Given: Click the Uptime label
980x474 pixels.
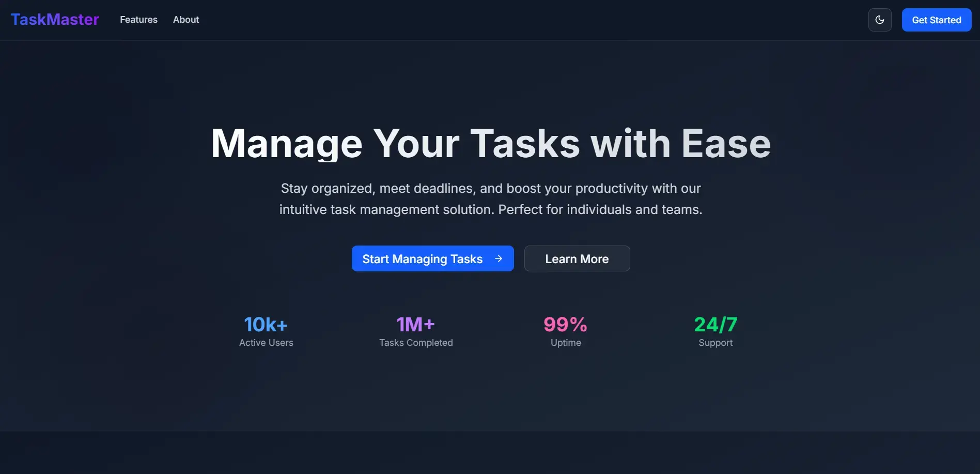Looking at the screenshot, I should tap(565, 342).
